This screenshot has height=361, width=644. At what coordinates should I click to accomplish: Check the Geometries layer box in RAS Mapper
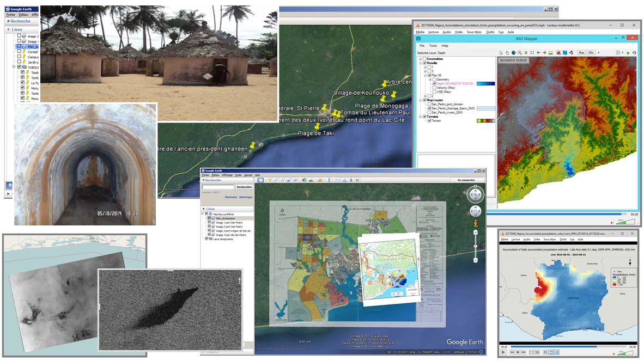(x=424, y=59)
